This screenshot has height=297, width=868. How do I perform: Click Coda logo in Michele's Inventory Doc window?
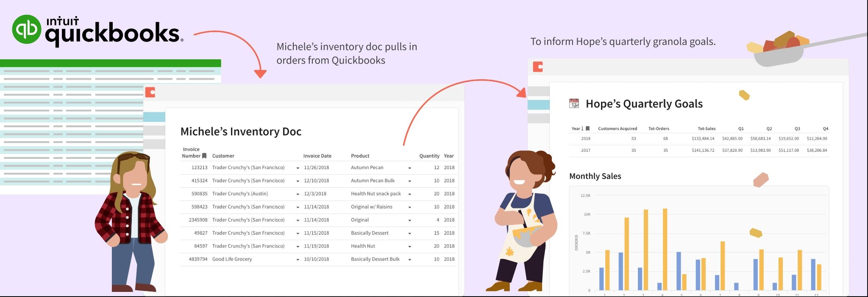(150, 92)
